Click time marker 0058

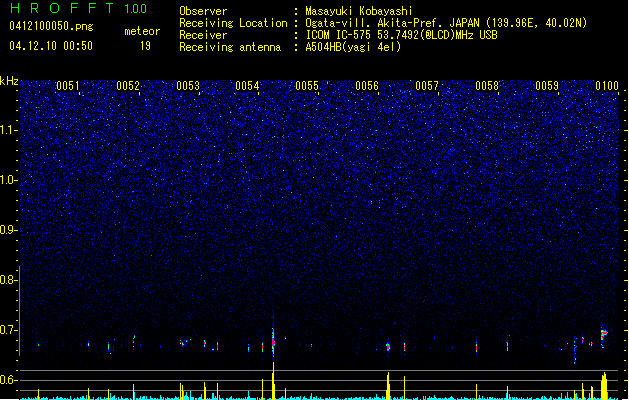[x=487, y=86]
